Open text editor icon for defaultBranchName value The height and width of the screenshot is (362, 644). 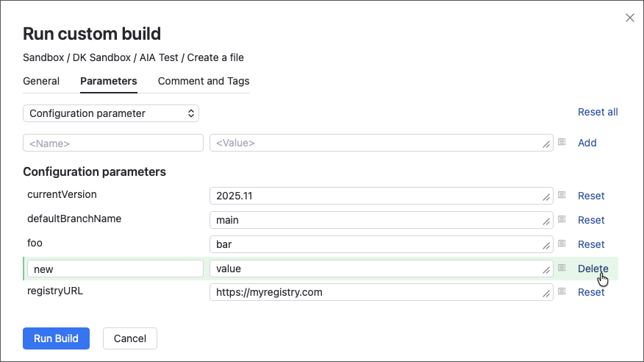tap(562, 219)
